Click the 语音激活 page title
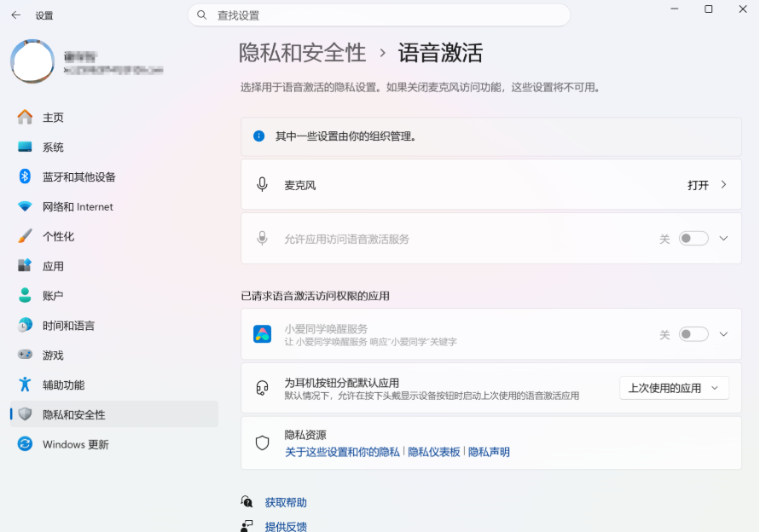 click(x=440, y=52)
